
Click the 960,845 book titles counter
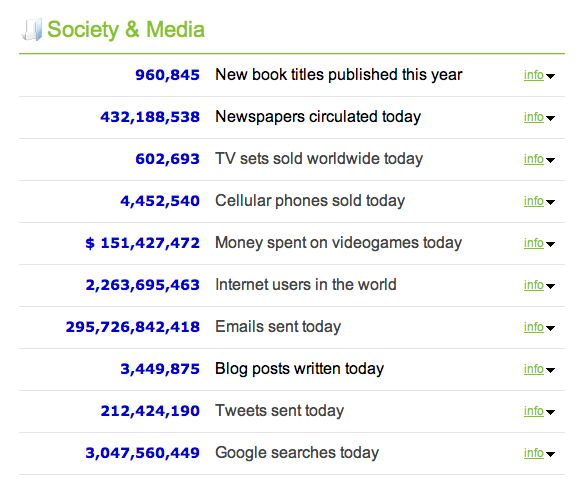pyautogui.click(x=167, y=75)
